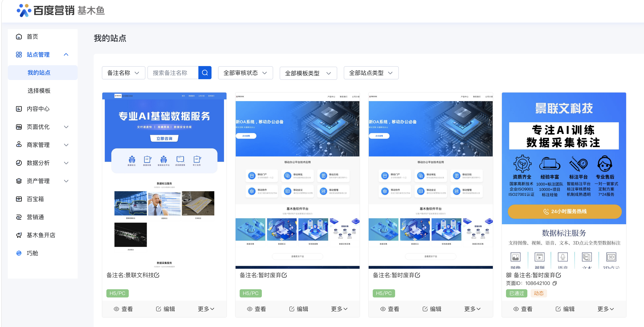Open the fourth card site preview thumbnail
This screenshot has height=327, width=644.
[564, 180]
